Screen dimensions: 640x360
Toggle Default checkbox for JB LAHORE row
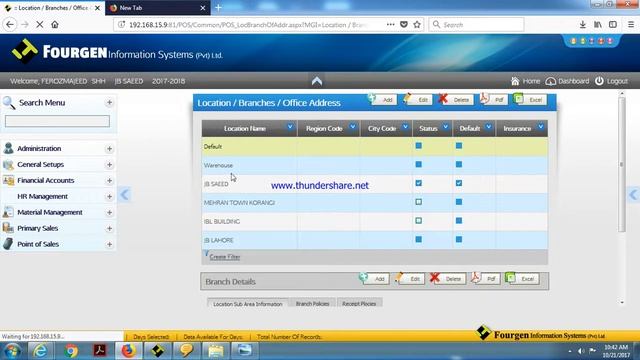pos(459,240)
